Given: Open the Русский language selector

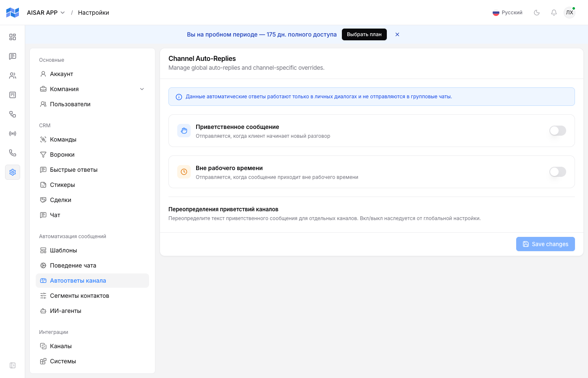Looking at the screenshot, I should (x=507, y=13).
